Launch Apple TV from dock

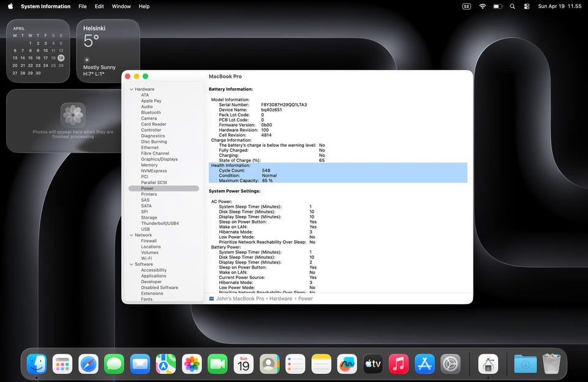(x=373, y=364)
